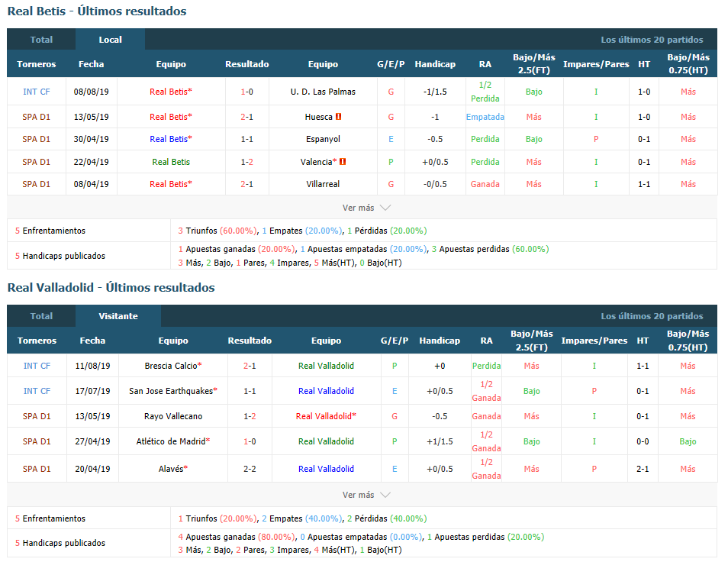The height and width of the screenshot is (562, 728).
Task: Click 4 Apuestas ganadas (80.00%) in Valladolid summary
Action: pyautogui.click(x=237, y=537)
